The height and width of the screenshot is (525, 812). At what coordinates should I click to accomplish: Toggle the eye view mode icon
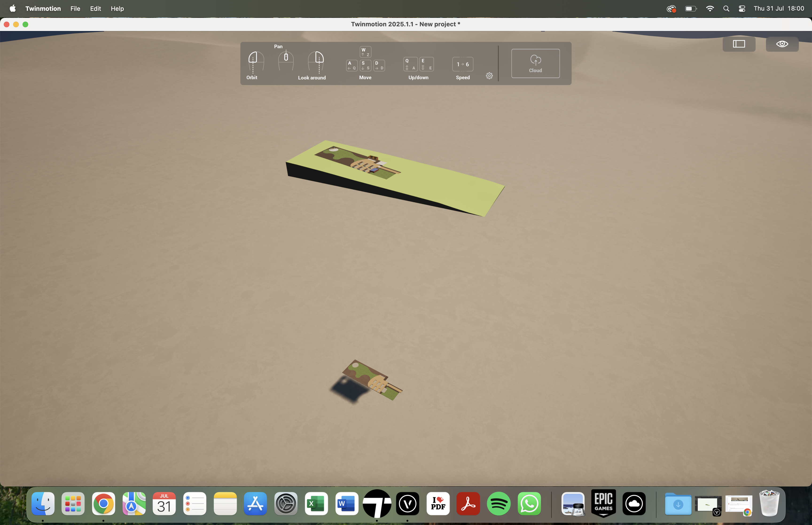click(x=782, y=44)
